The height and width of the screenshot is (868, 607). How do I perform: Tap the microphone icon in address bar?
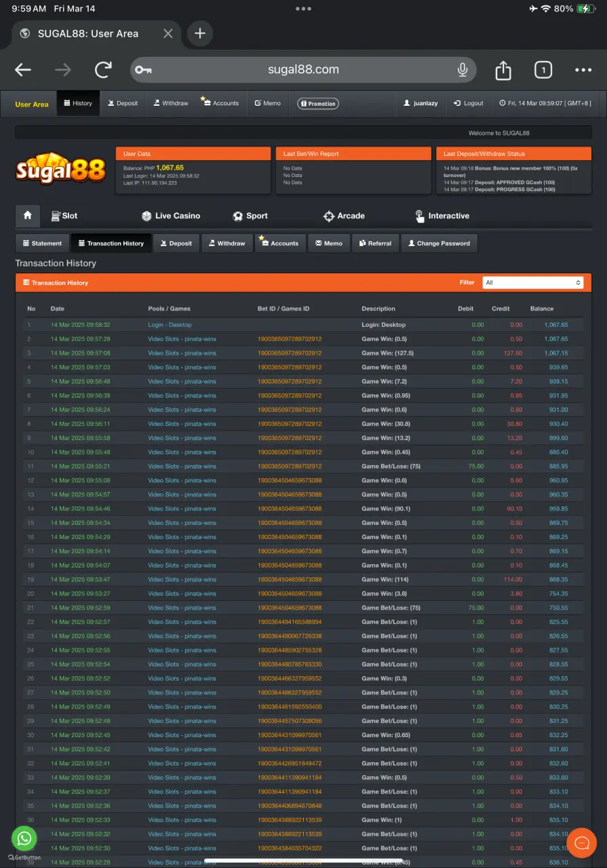click(463, 70)
